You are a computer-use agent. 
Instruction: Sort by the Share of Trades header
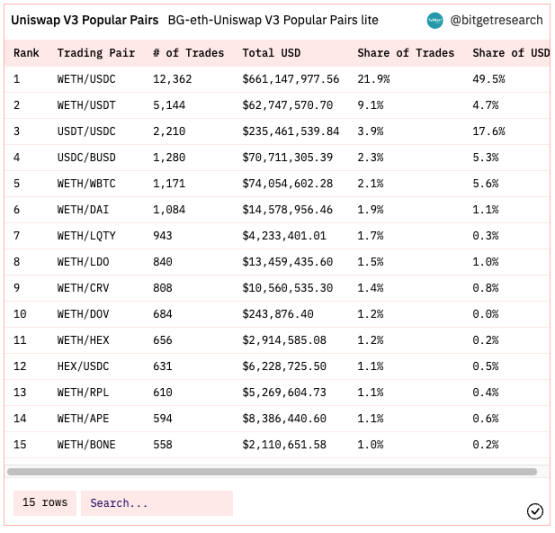tap(406, 53)
